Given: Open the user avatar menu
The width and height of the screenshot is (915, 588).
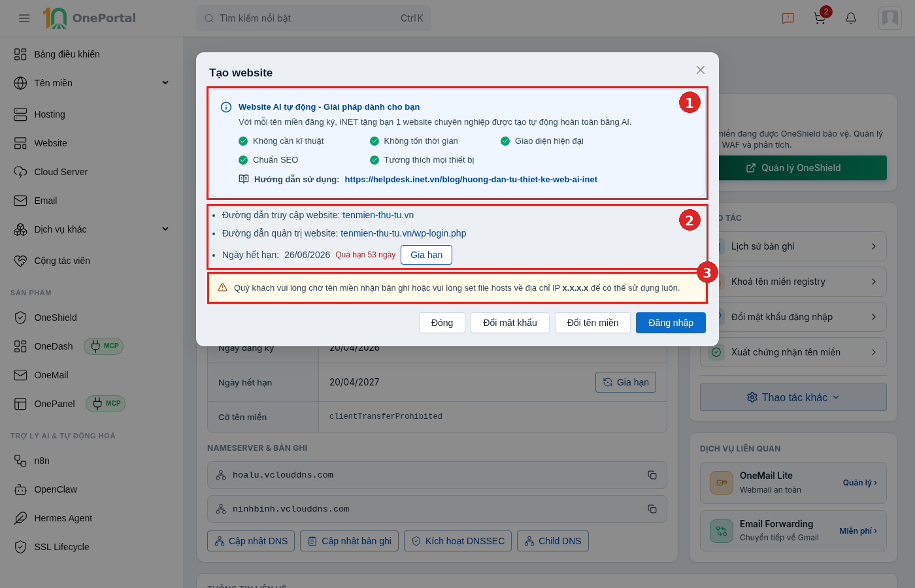Looking at the screenshot, I should (890, 18).
